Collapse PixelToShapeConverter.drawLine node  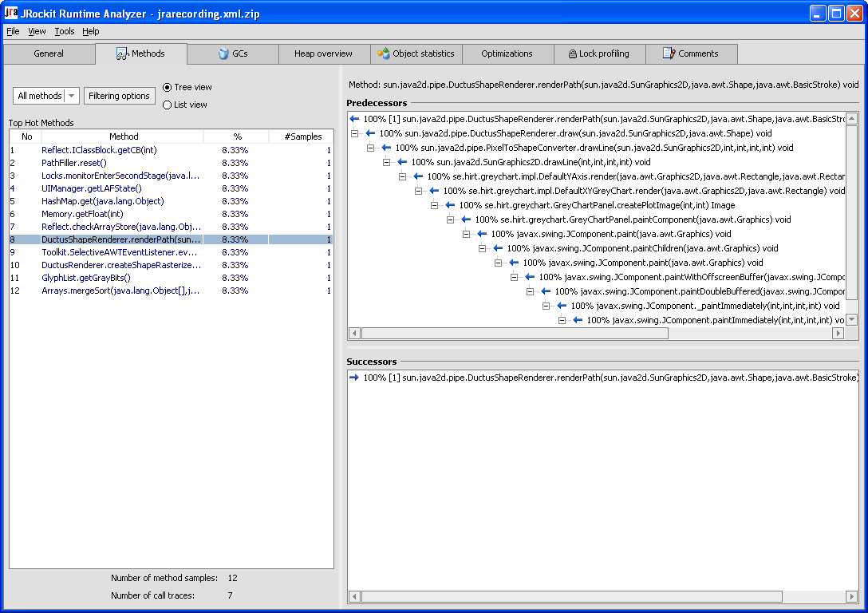pos(370,148)
